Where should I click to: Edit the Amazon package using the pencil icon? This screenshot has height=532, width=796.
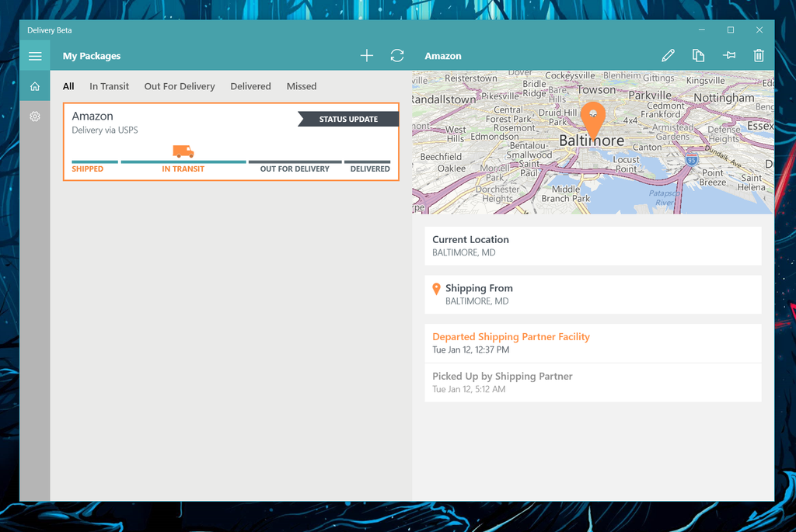(668, 55)
